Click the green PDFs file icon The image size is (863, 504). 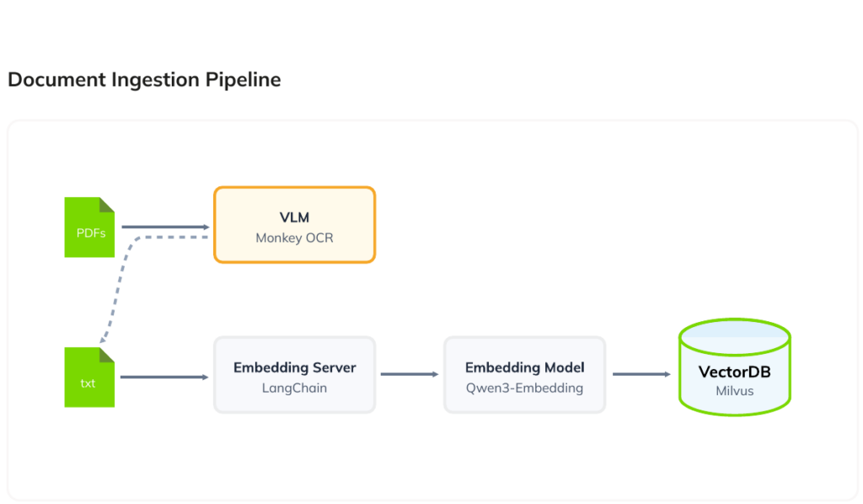tap(89, 228)
